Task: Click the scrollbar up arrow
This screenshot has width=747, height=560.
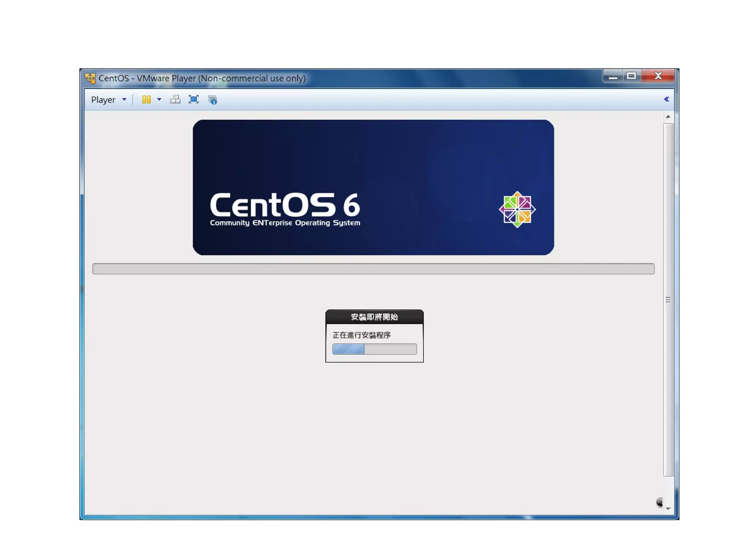Action: tap(668, 117)
